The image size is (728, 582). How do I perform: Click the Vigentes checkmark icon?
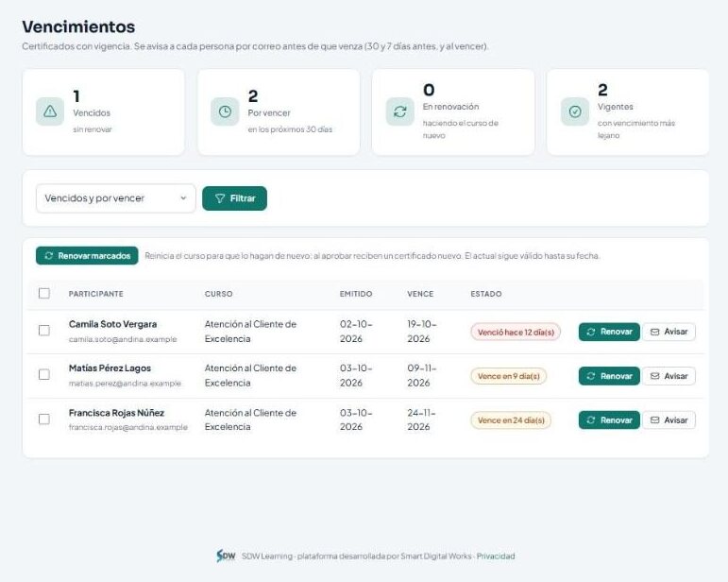575,111
